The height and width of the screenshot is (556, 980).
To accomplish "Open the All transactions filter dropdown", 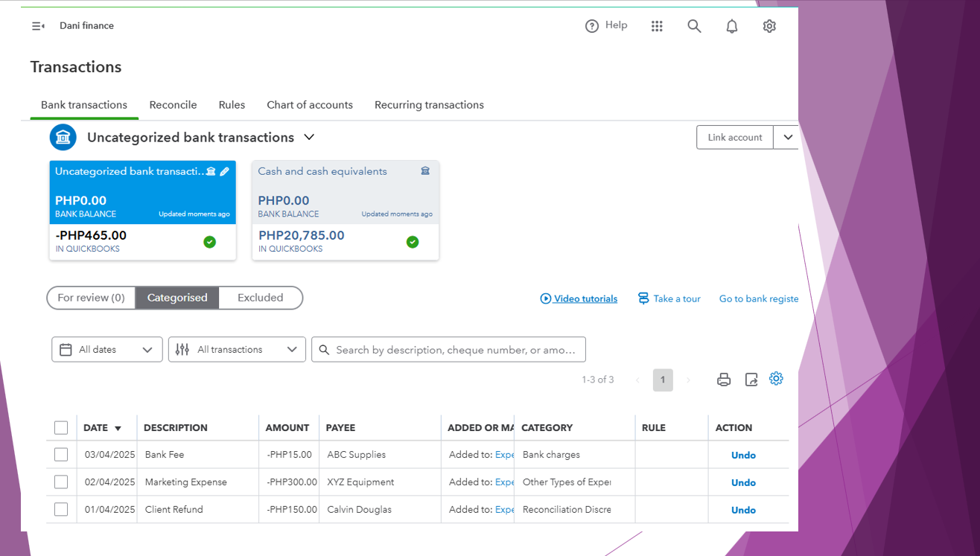I will 237,350.
